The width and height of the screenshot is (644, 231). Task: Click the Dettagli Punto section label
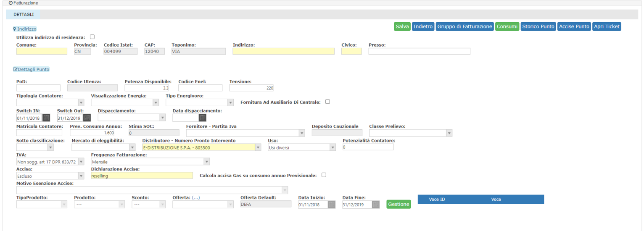(x=31, y=69)
